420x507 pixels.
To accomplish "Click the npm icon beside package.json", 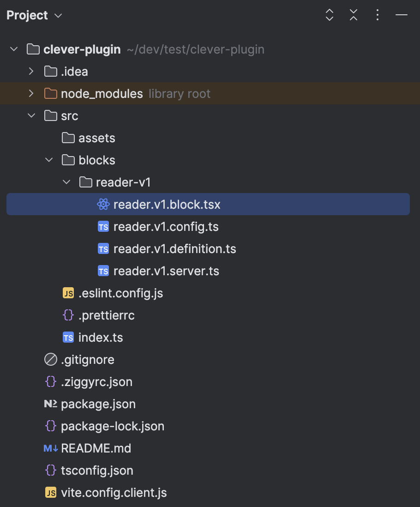I will pos(50,404).
